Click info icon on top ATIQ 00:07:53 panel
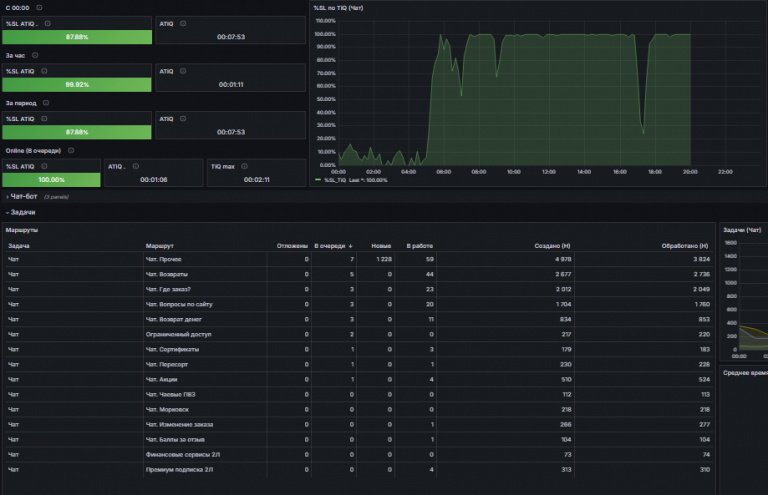The image size is (768, 495). click(183, 24)
